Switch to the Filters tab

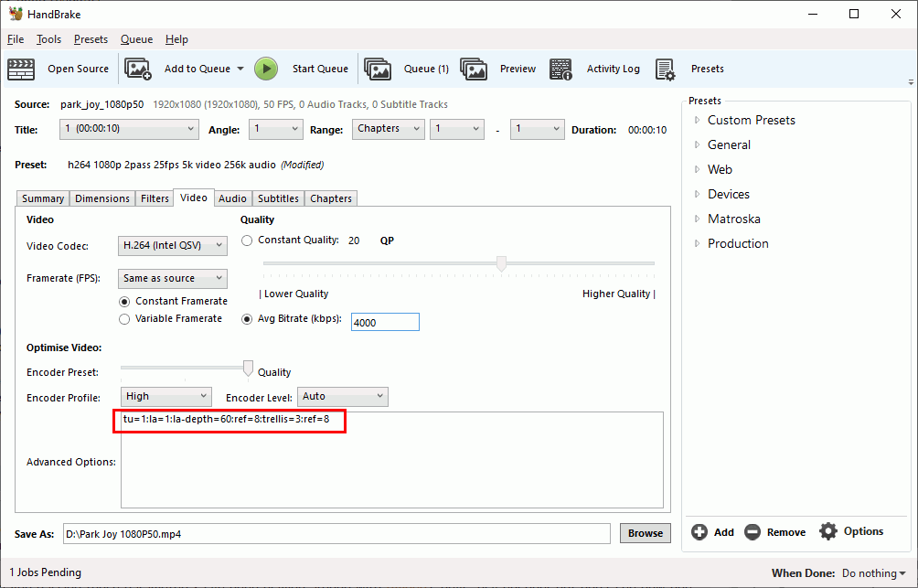pyautogui.click(x=155, y=198)
